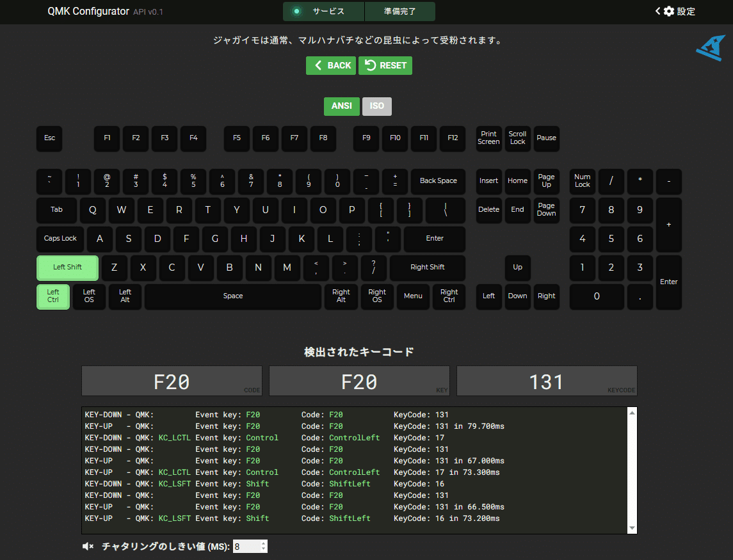Click the Pause key
The width and height of the screenshot is (733, 560).
[547, 138]
